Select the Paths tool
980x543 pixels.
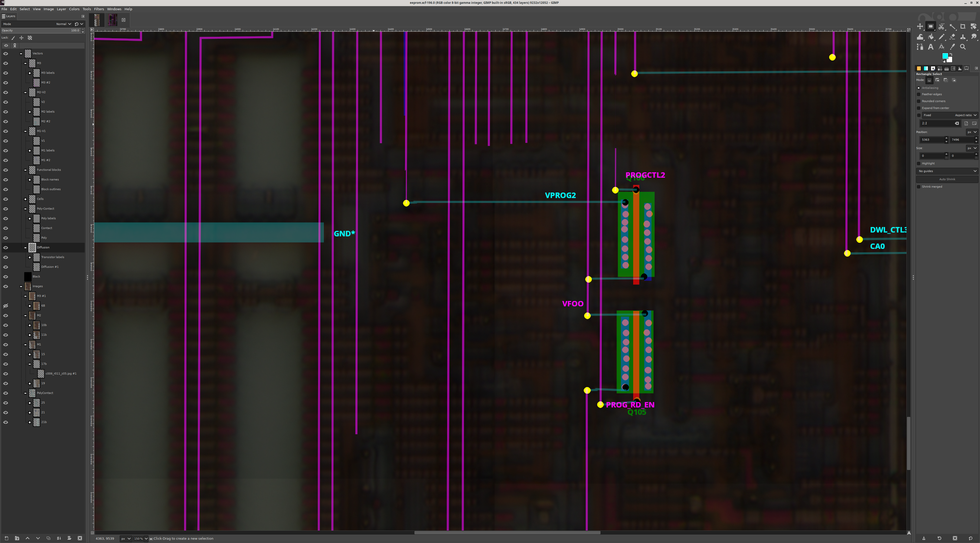click(x=920, y=47)
